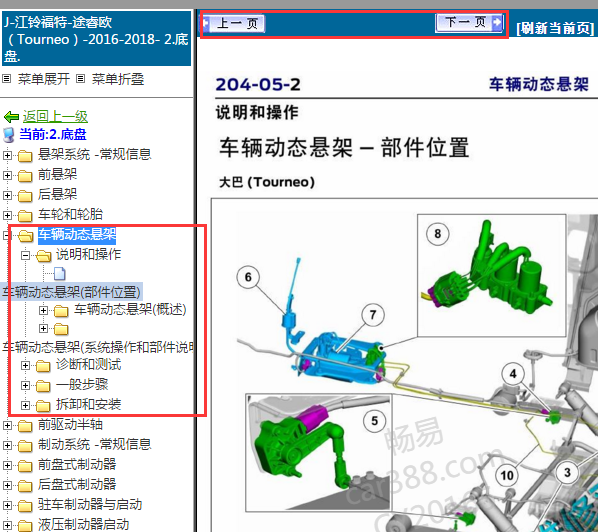Click the 刷新当前页 refresh link

tap(555, 28)
